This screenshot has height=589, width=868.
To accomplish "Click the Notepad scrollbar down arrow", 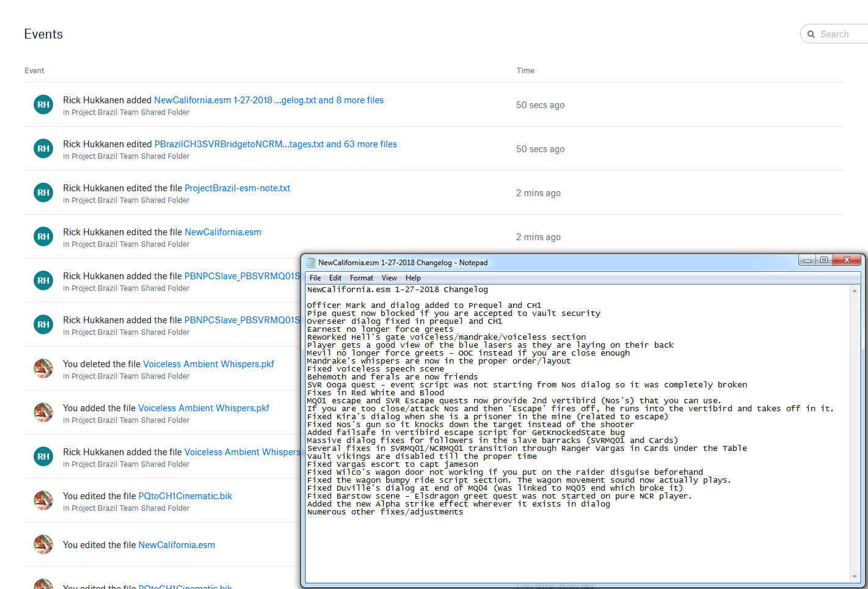I will coord(854,576).
